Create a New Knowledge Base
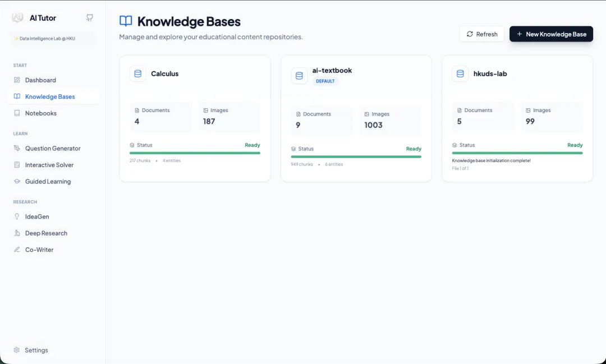The height and width of the screenshot is (364, 606). click(x=551, y=34)
